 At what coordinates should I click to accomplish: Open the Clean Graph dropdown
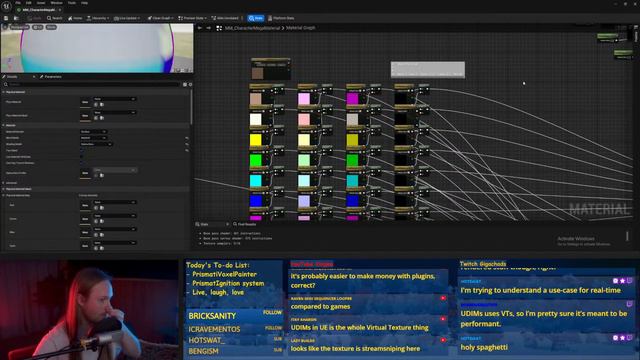(160, 18)
